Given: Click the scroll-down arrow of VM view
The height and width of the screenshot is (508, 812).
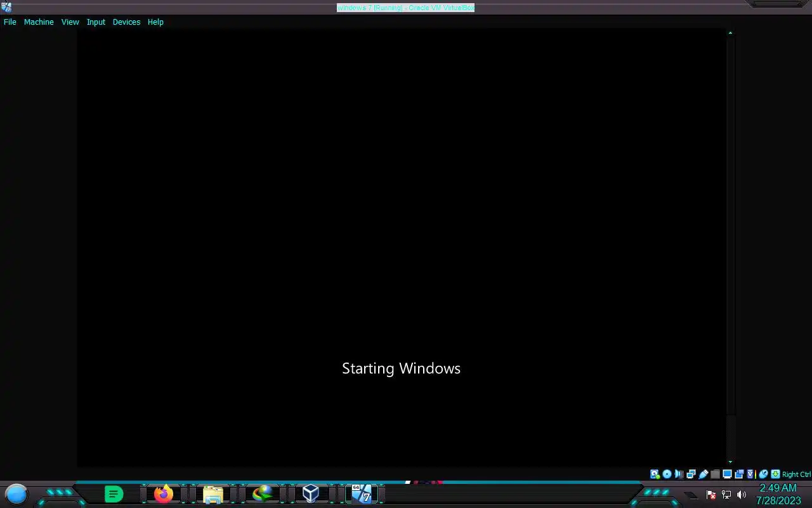Looking at the screenshot, I should pyautogui.click(x=730, y=462).
